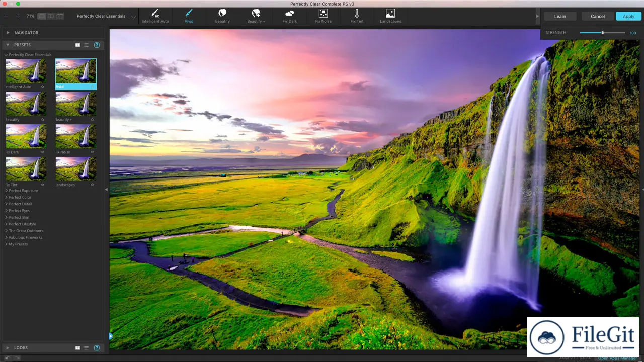The height and width of the screenshot is (362, 644).
Task: Favorite the Intelligent Auto preset star
Action: point(43,87)
